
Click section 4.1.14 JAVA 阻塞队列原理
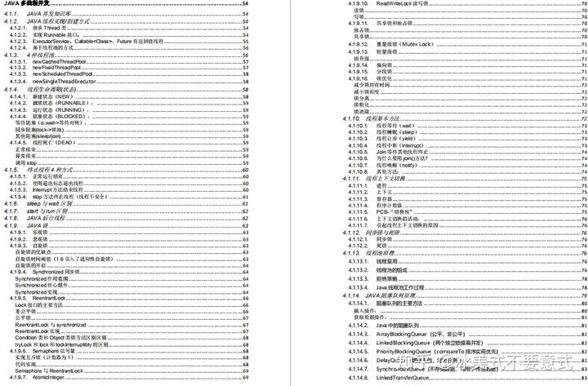point(465,295)
